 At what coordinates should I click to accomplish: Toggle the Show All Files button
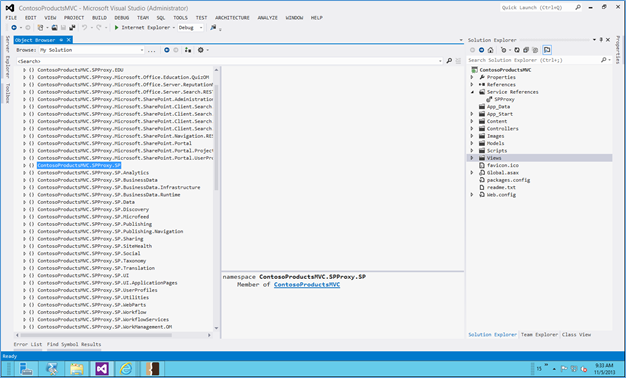click(535, 50)
